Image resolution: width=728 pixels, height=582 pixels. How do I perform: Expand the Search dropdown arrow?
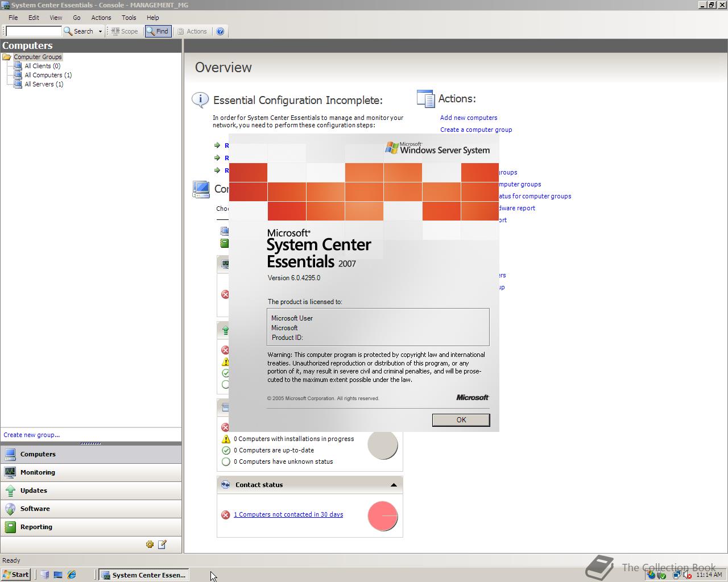[x=100, y=31]
